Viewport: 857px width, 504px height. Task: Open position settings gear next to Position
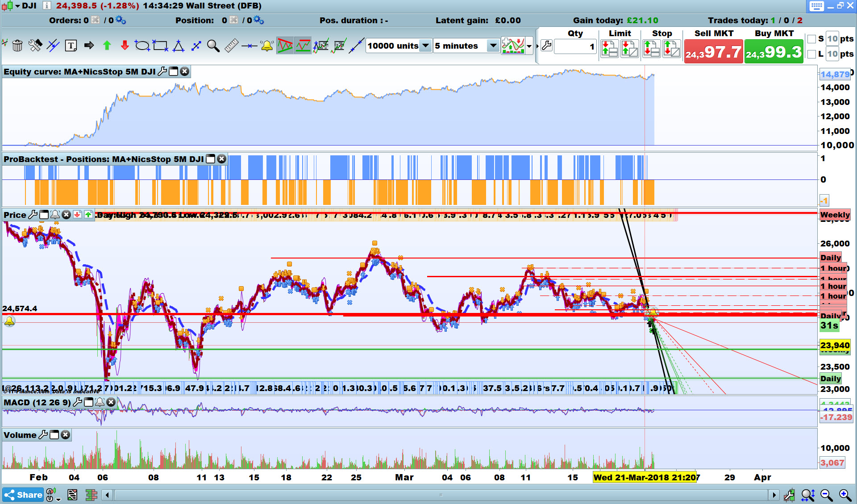(x=259, y=20)
